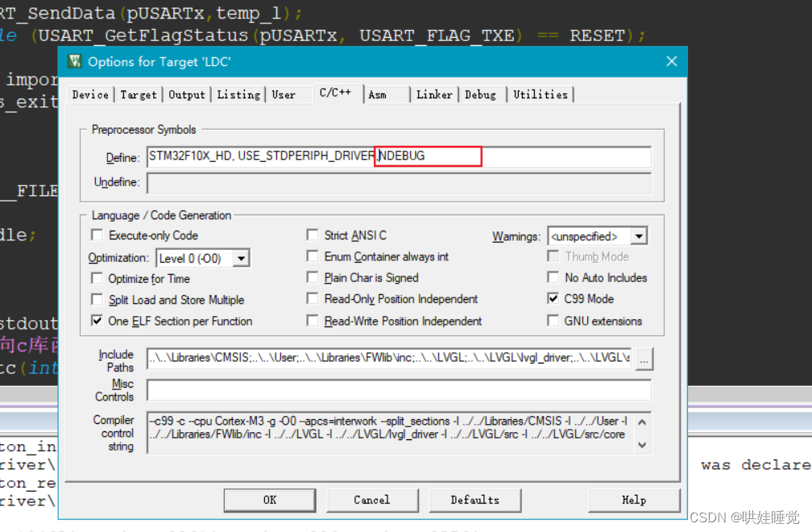Image resolution: width=812 pixels, height=532 pixels.
Task: Click the Help button
Action: coord(634,500)
